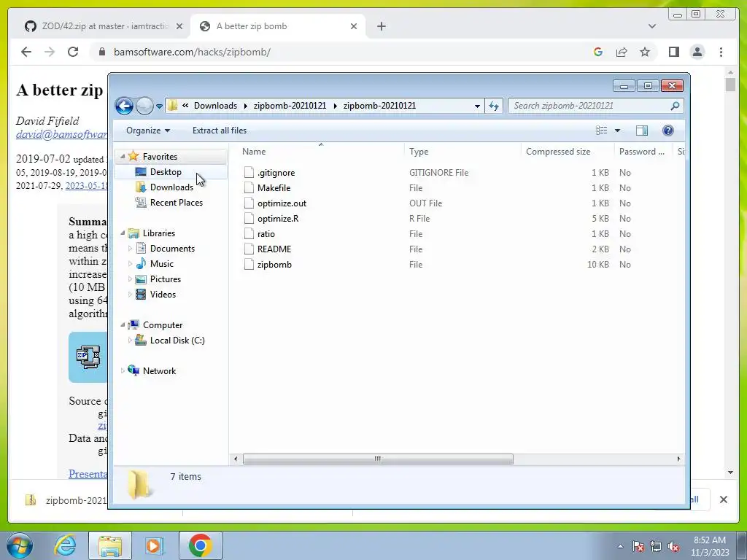Screen dimensions: 747x560
Task: Collapse the Computer node
Action: click(123, 324)
